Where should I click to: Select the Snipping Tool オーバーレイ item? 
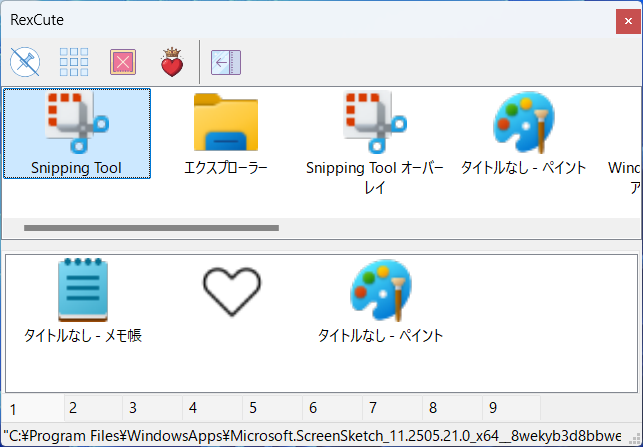point(375,143)
